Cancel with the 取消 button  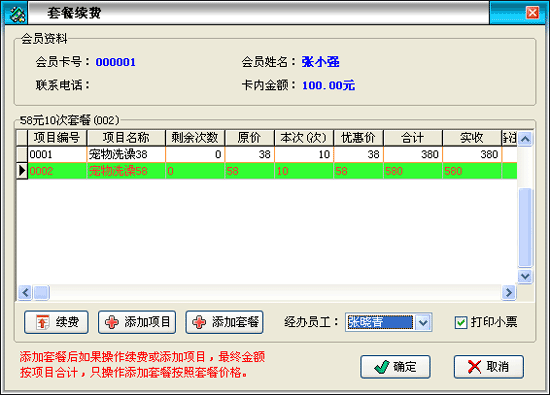coord(489,367)
